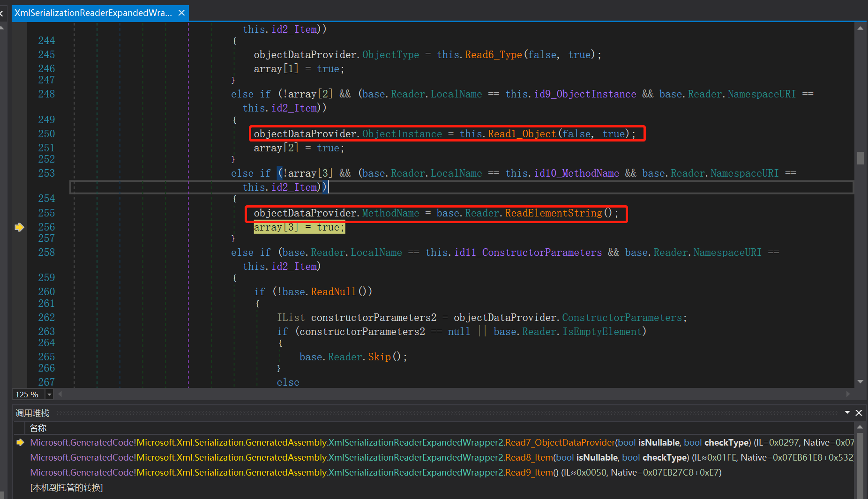Click the vertical scrollbar thumb in code editor
This screenshot has width=868, height=499.
860,158
